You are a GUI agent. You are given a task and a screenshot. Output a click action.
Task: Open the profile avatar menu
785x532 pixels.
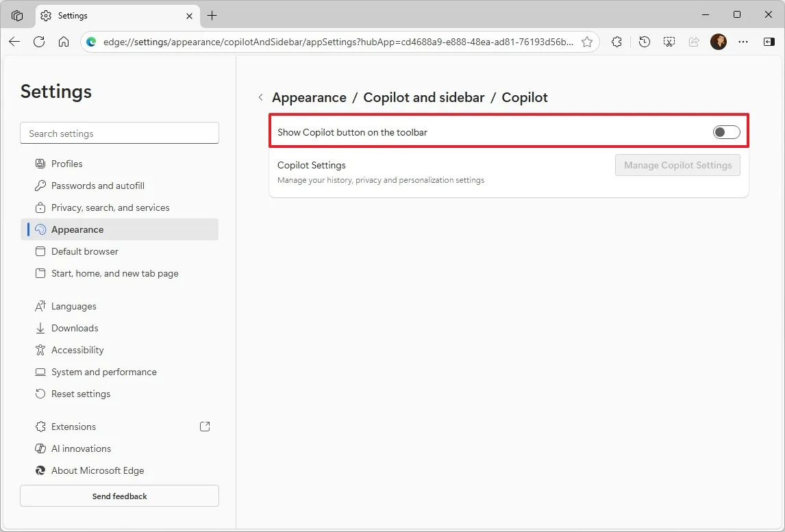click(719, 42)
